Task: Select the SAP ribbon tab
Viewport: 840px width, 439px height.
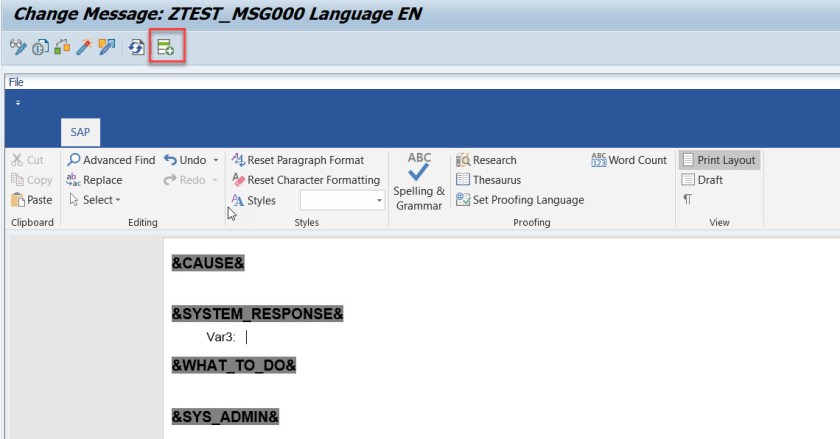Action: (x=80, y=132)
